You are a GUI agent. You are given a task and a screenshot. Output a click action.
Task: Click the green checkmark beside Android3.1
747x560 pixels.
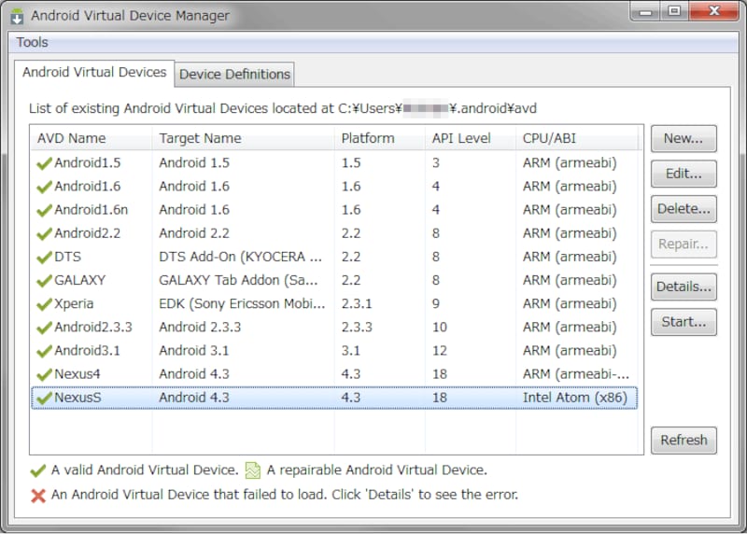[44, 352]
